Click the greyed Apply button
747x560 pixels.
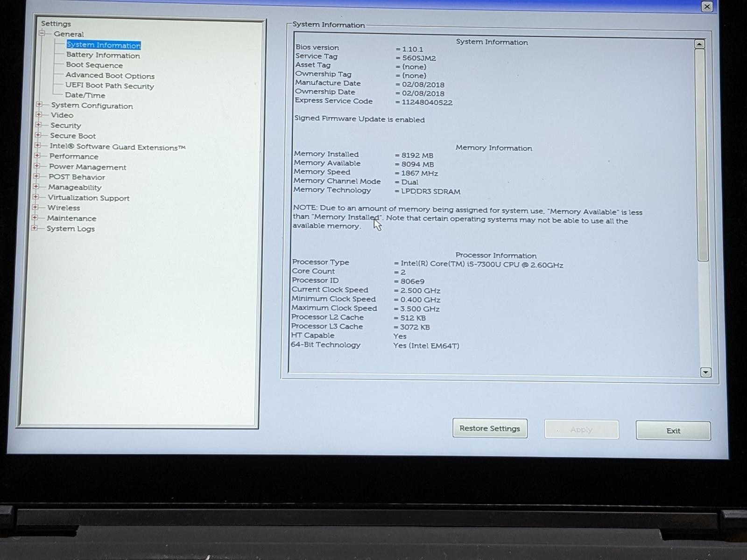[581, 429]
